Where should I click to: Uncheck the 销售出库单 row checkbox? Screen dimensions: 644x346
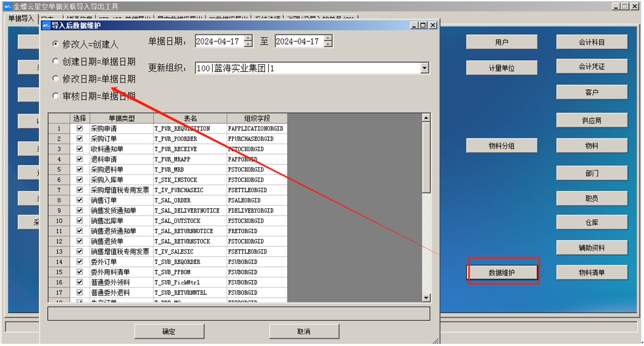point(80,221)
